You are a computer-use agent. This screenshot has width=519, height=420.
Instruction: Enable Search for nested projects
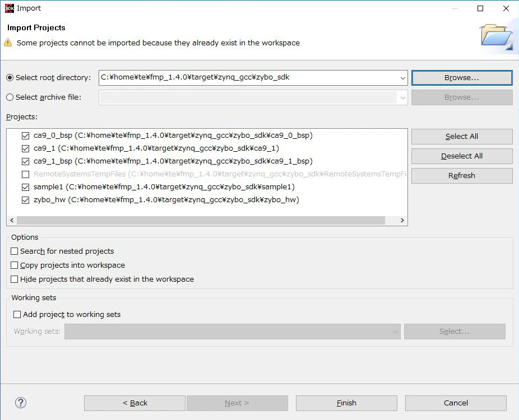click(14, 251)
